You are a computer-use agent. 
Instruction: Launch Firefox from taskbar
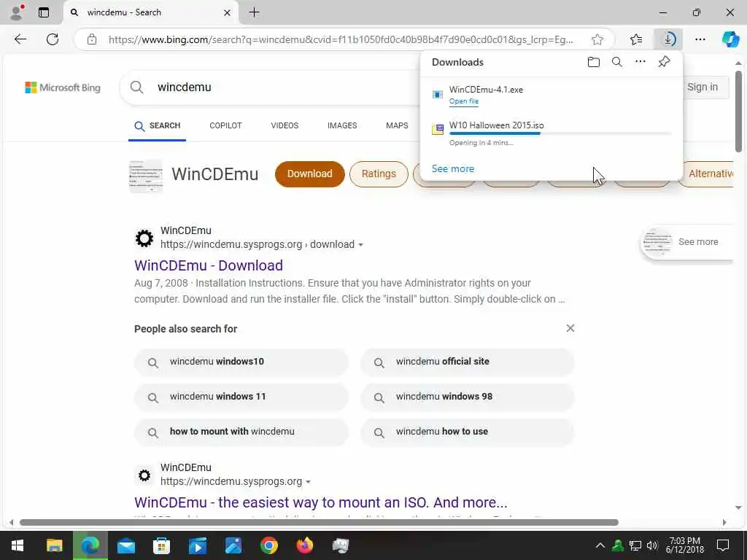click(x=304, y=545)
